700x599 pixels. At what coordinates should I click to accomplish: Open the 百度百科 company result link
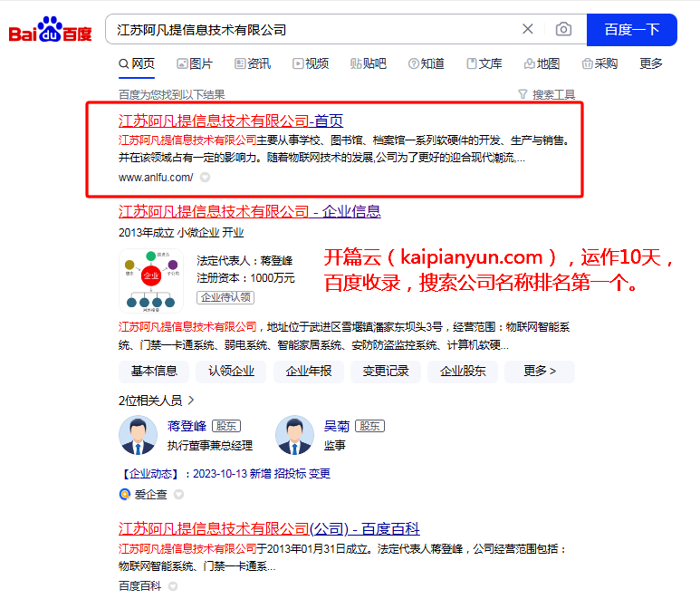point(269,528)
